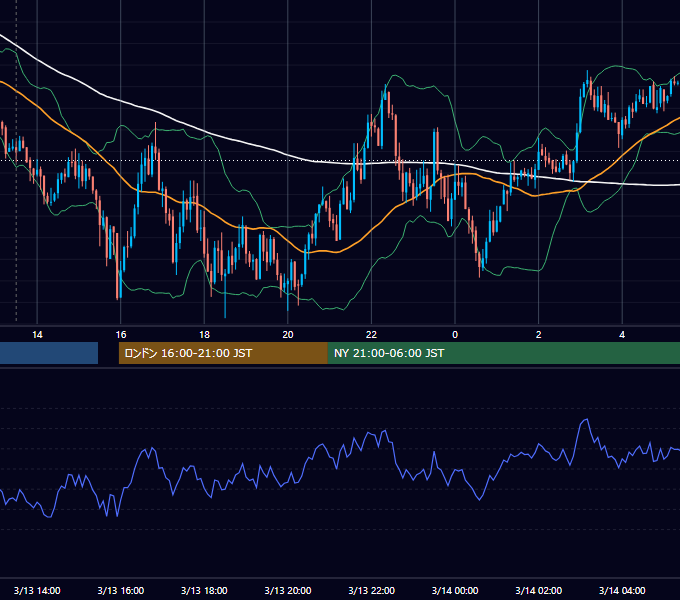This screenshot has height=600, width=680.
Task: Click the 3/13 20:00 time label
Action: pos(288,590)
